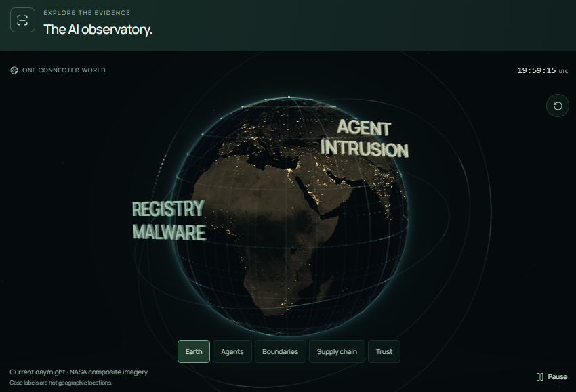Open the Boundaries tab

[281, 351]
